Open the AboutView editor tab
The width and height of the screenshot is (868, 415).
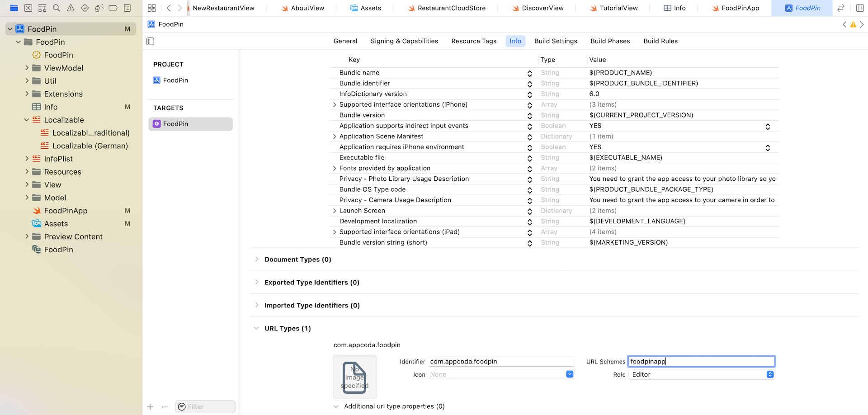(307, 8)
